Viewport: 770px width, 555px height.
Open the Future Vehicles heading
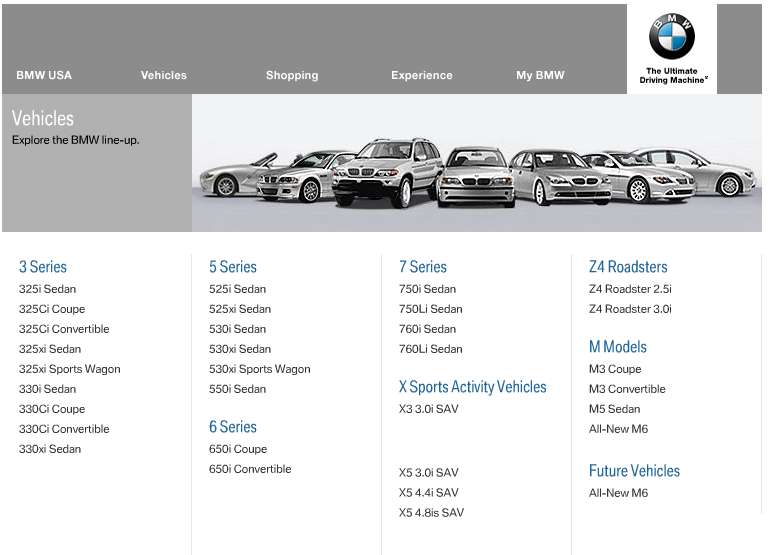[634, 471]
